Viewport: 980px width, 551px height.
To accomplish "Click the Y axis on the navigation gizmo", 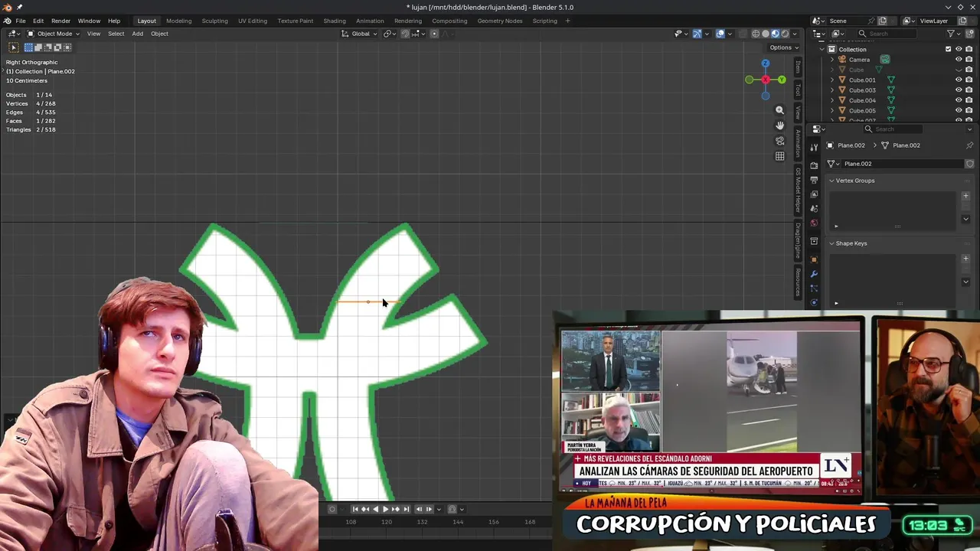I will click(x=782, y=80).
